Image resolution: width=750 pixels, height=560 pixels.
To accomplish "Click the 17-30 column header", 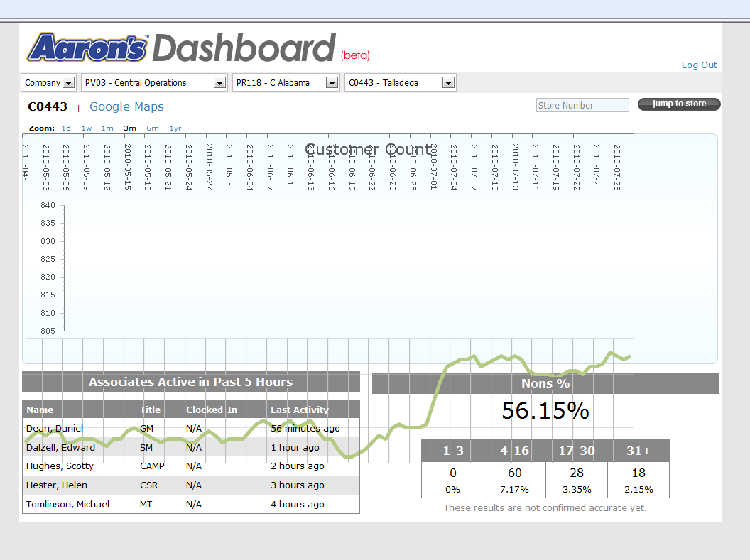I will 577,451.
